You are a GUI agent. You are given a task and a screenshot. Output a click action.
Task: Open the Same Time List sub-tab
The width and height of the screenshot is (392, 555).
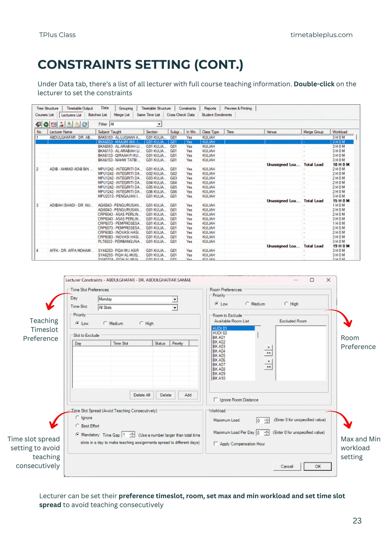[x=148, y=115]
